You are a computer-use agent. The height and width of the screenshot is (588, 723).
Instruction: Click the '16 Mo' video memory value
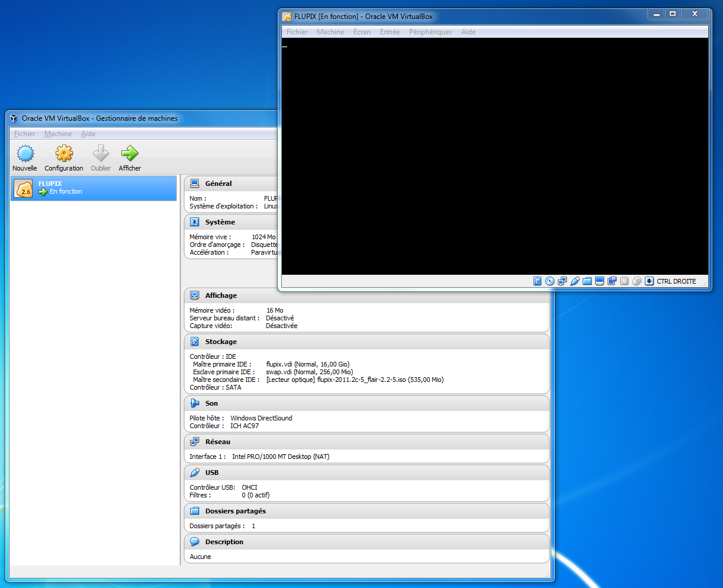point(275,310)
